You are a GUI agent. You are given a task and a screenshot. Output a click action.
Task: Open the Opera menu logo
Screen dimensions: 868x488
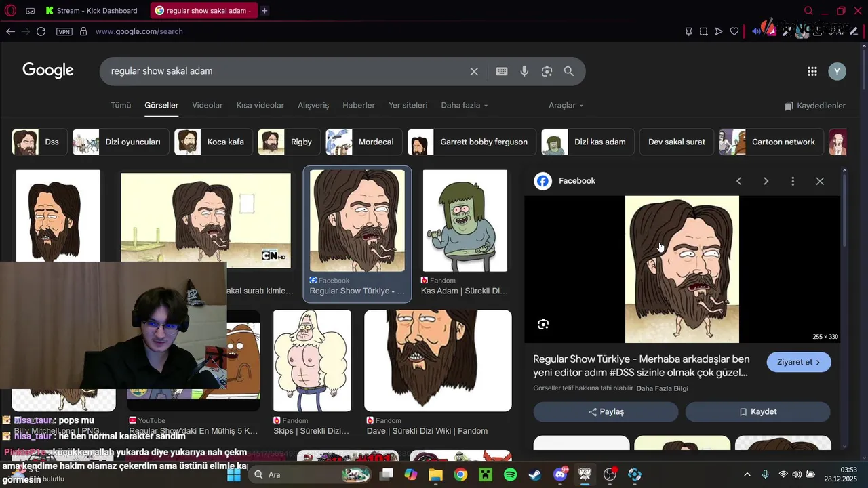click(11, 10)
